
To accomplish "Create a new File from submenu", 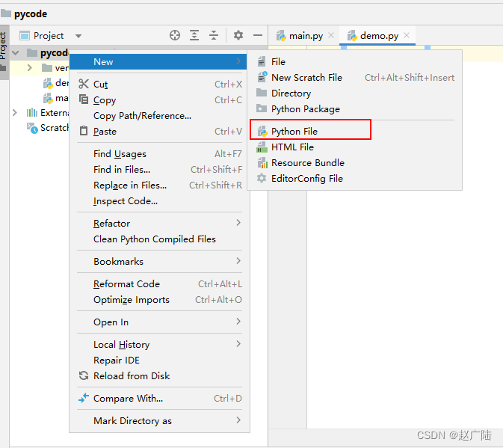I will pyautogui.click(x=355, y=61).
